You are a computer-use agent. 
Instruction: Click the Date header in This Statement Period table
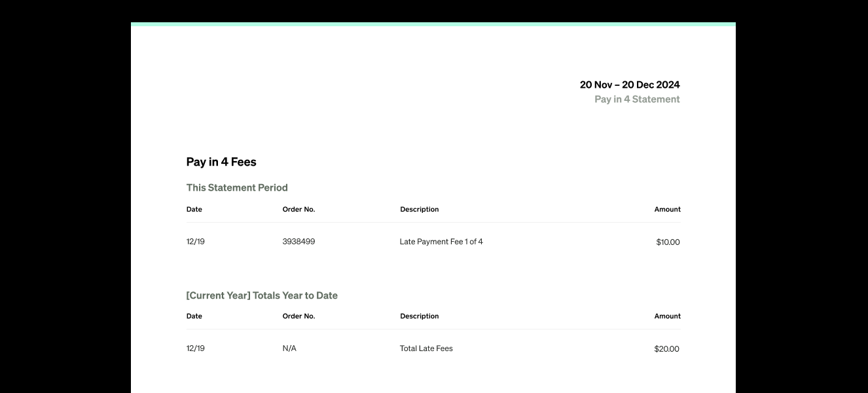coord(194,210)
